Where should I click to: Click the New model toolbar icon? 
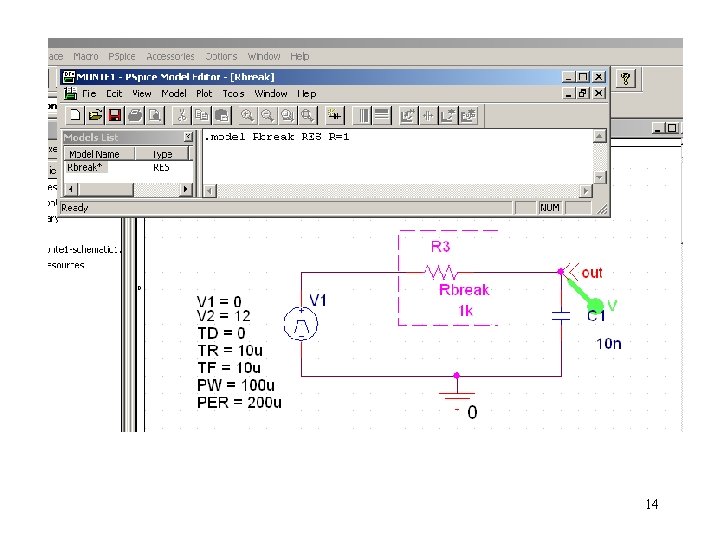[75, 115]
